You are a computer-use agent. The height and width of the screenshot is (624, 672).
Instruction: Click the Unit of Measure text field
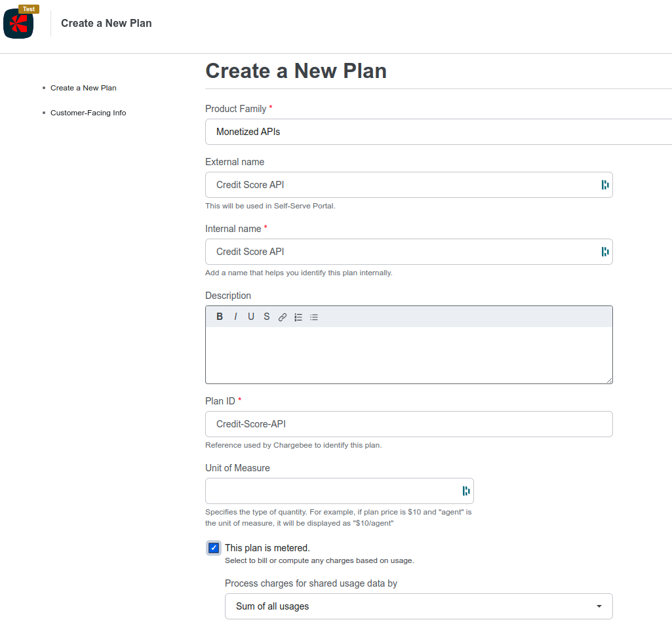coord(331,491)
